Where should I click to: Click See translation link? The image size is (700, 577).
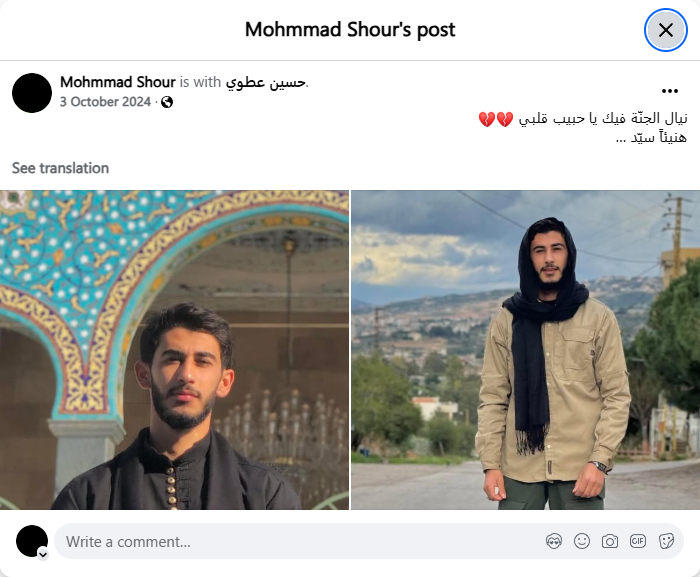coord(60,168)
